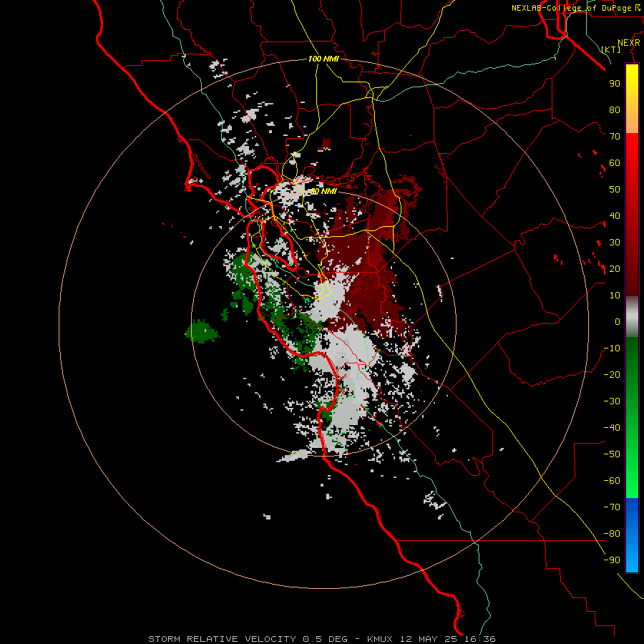
Task: Click the "100 NMI" range ring label
Action: click(323, 59)
